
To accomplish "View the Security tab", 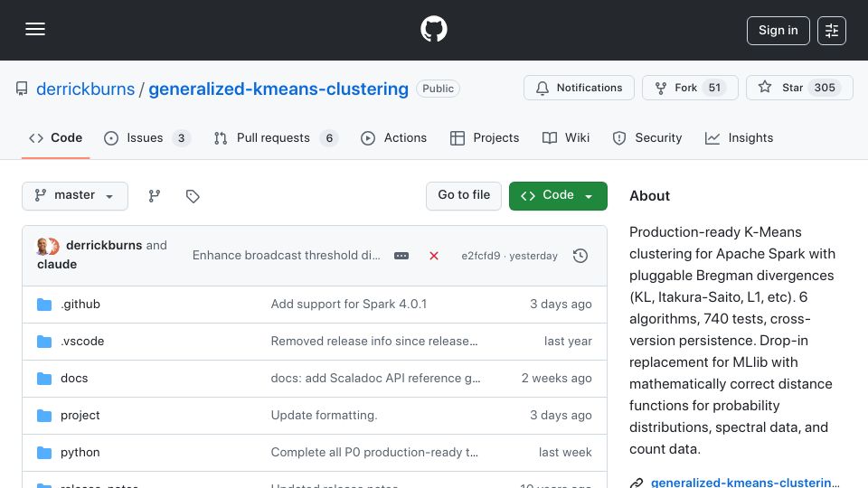I will 647,137.
